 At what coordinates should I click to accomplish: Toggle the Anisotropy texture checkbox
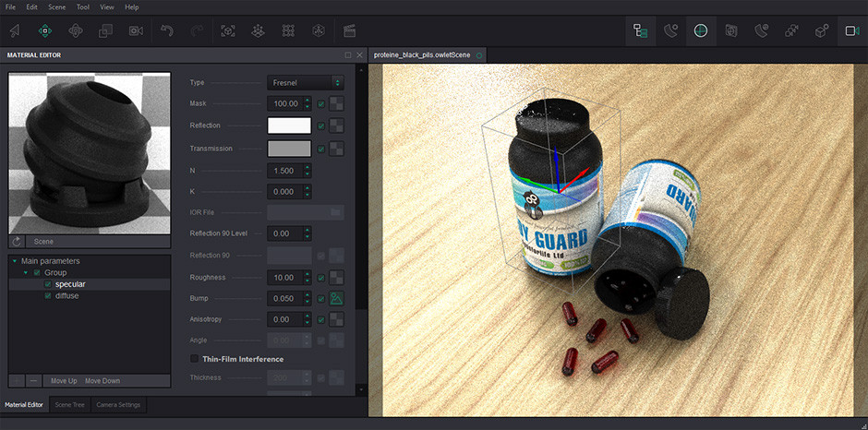[x=320, y=319]
